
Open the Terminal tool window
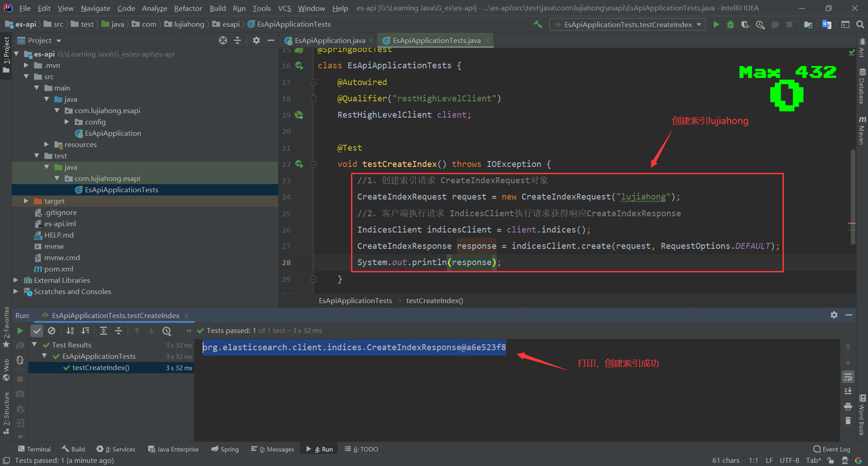[34, 449]
